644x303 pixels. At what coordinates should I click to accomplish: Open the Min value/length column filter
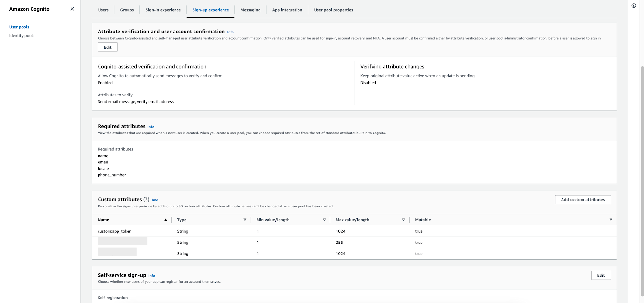(x=324, y=220)
